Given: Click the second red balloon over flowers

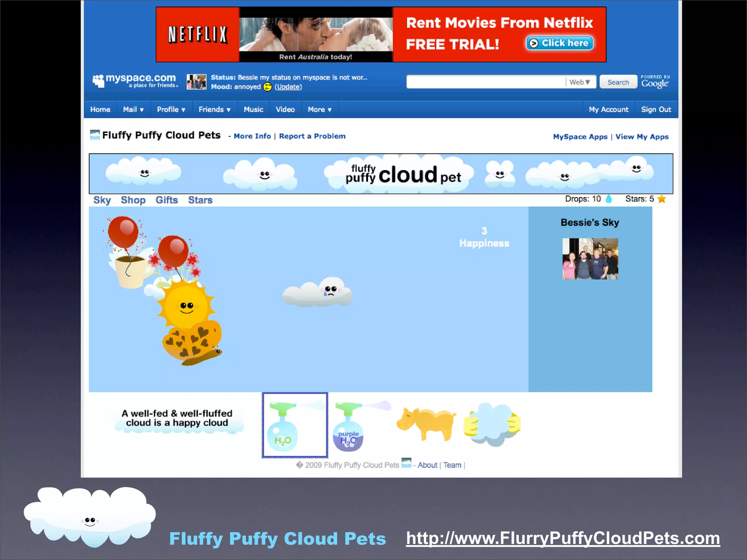Looking at the screenshot, I should point(174,252).
